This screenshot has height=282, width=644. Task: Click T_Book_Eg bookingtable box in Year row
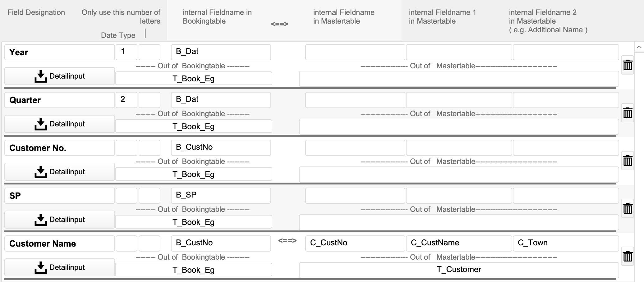click(x=193, y=79)
